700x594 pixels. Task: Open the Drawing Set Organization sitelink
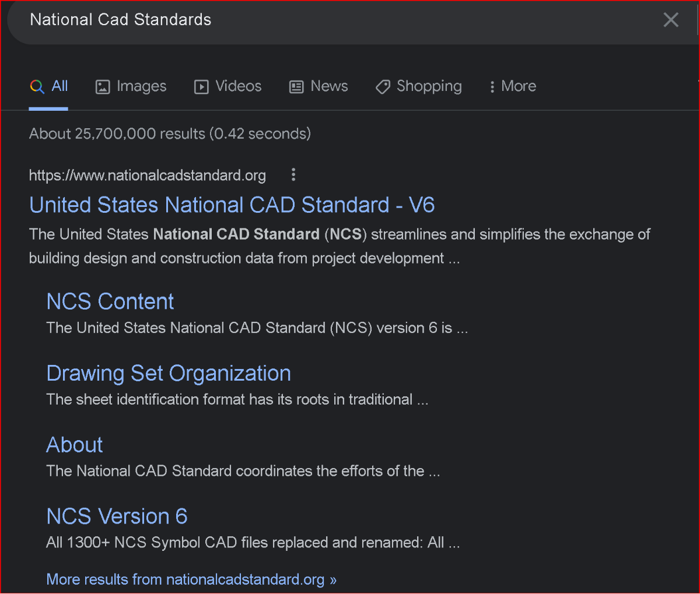click(169, 373)
